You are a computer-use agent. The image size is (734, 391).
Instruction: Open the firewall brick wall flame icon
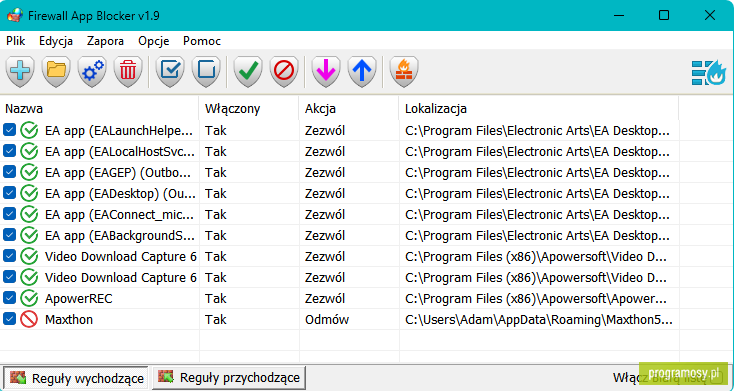click(x=404, y=71)
